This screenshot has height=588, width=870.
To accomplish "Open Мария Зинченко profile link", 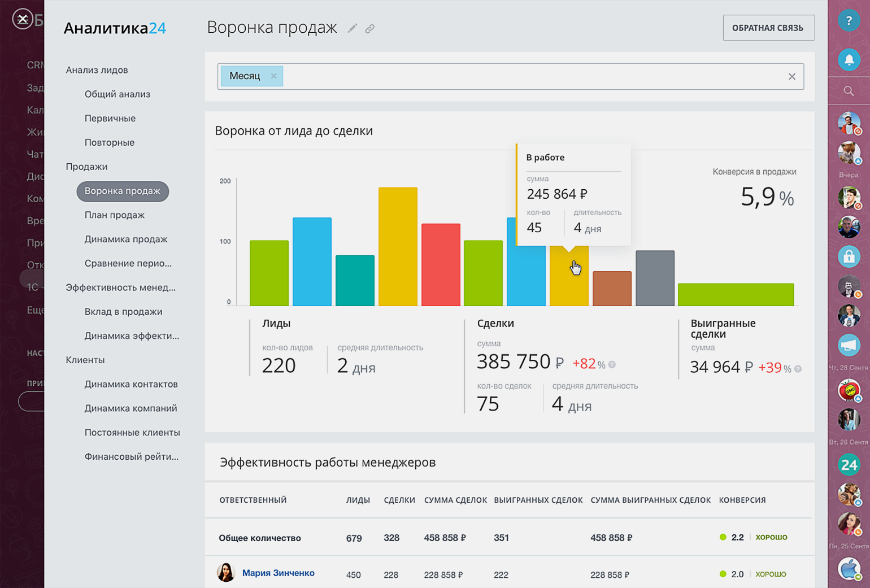I will click(278, 573).
